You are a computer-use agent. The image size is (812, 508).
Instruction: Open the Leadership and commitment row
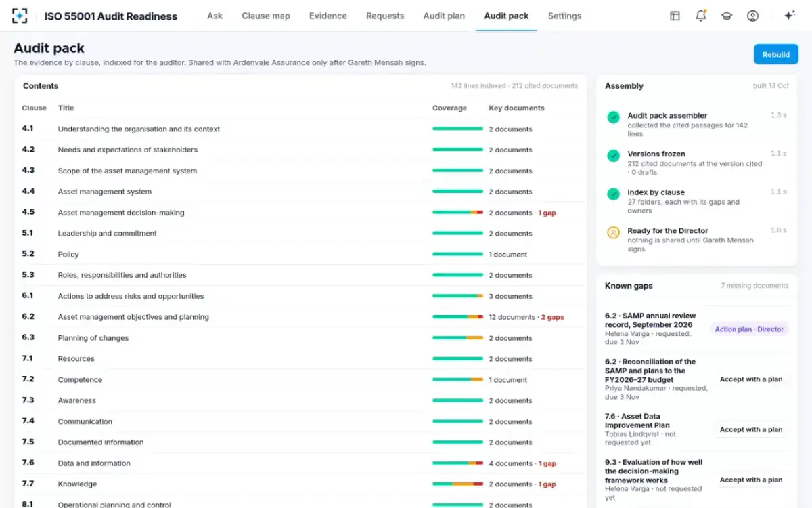(x=300, y=234)
